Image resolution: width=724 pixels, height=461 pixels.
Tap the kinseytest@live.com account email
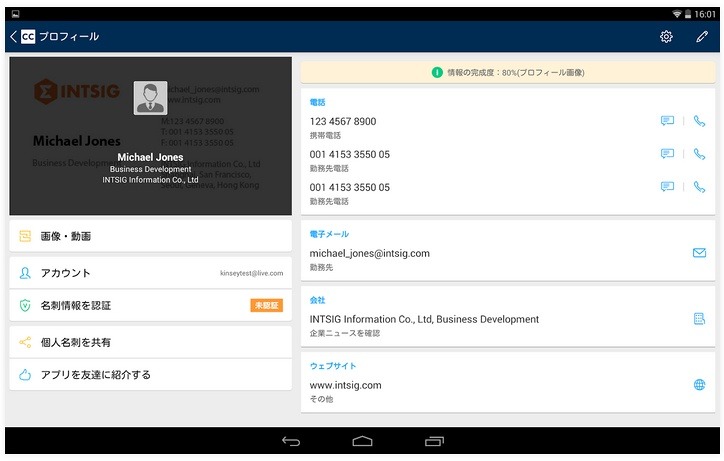click(252, 273)
